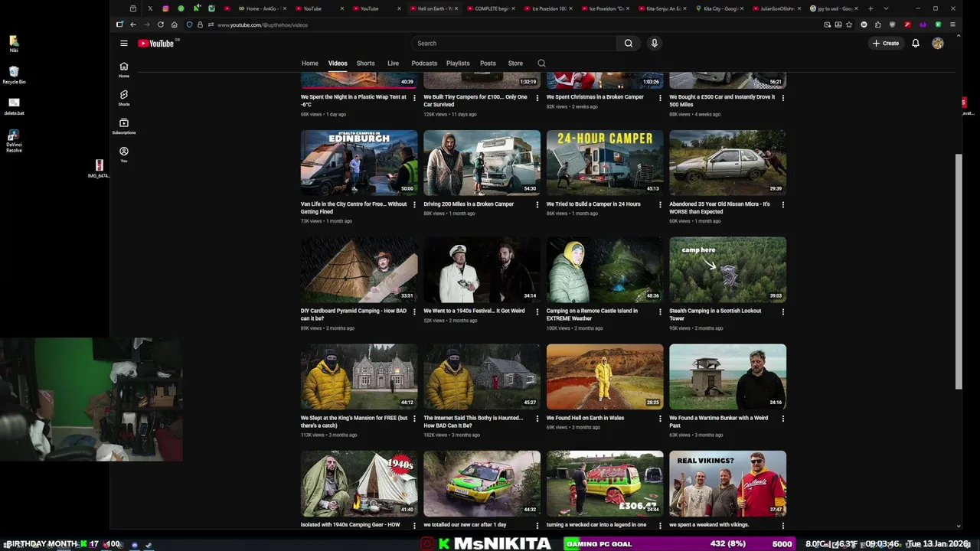Image resolution: width=980 pixels, height=551 pixels.
Task: Open delete.bat file on desktop
Action: [x=14, y=106]
